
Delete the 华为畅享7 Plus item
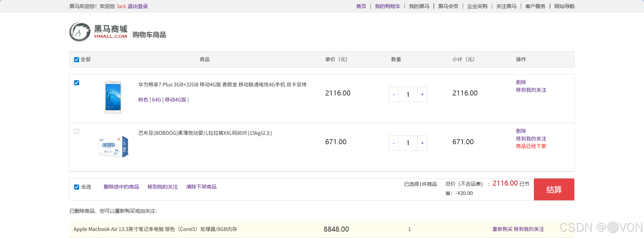click(x=521, y=82)
